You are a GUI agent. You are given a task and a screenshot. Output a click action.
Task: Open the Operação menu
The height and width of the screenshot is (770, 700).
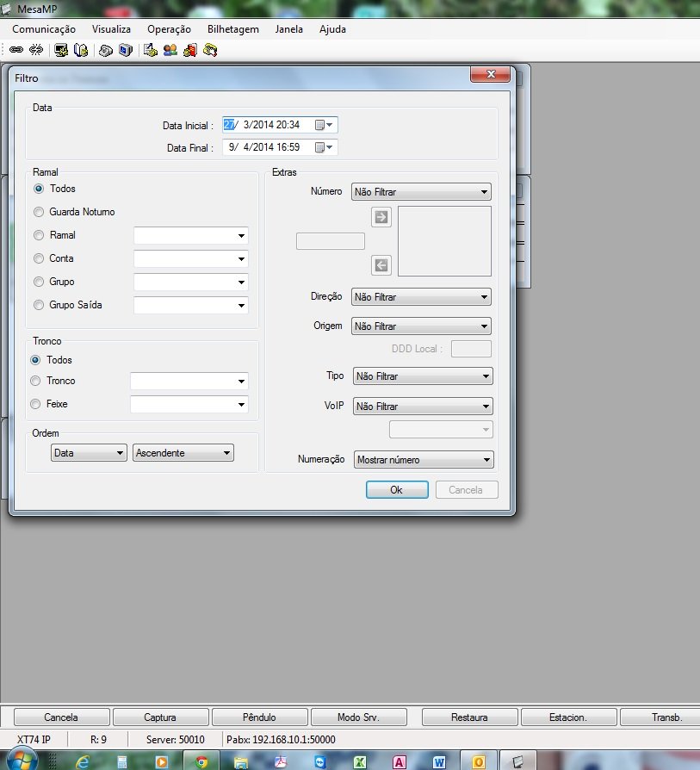point(169,28)
